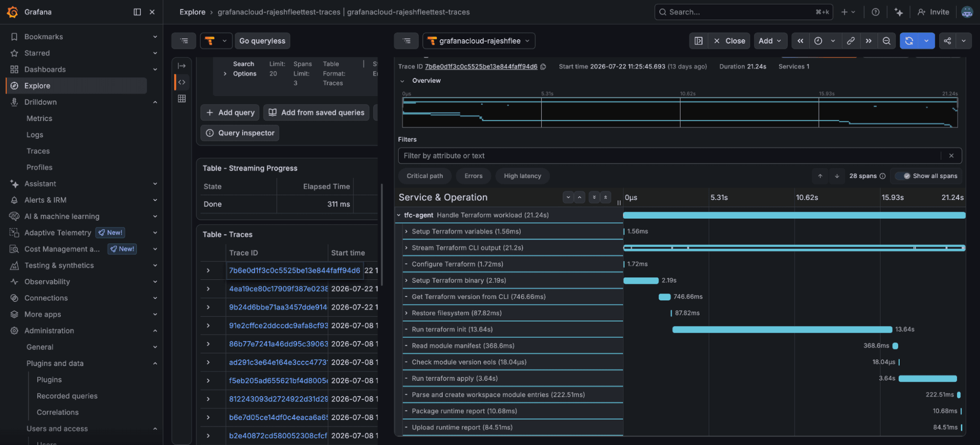Click into Filter by attribute or text field
This screenshot has width=980, height=445.
point(670,156)
